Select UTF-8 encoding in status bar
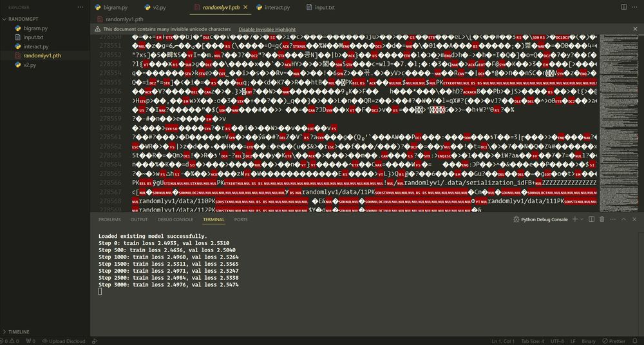The image size is (644, 345). pos(557,341)
